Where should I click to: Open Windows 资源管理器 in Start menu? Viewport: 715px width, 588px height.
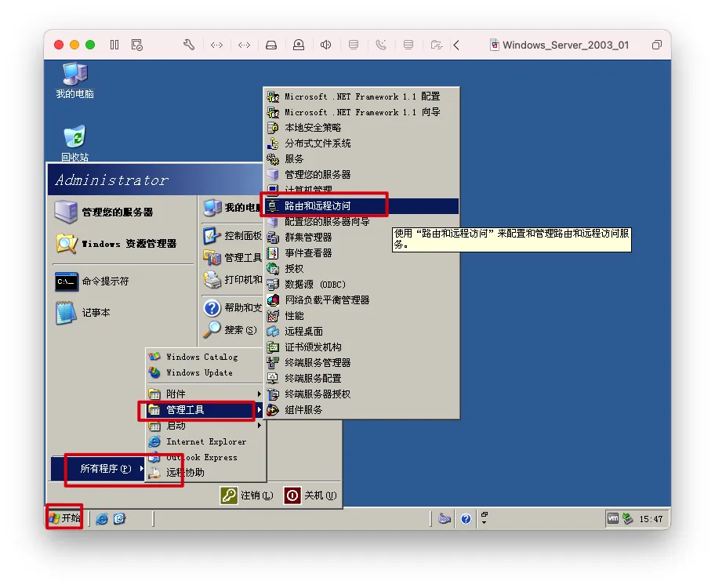click(116, 244)
